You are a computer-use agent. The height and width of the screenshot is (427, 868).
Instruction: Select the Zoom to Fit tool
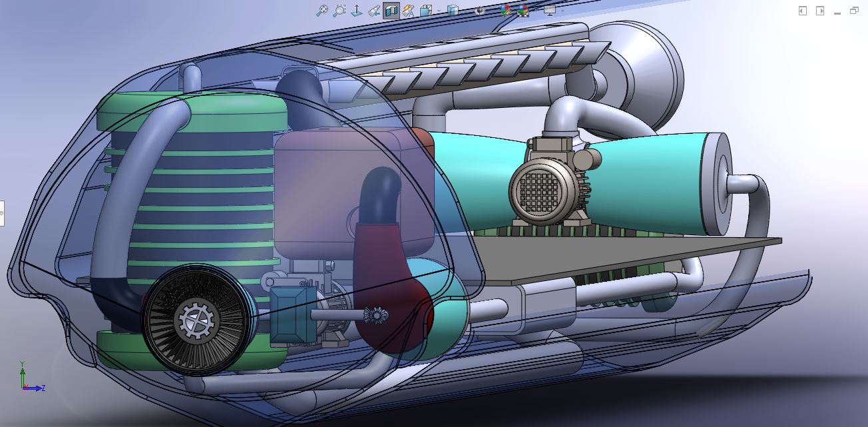coord(323,9)
